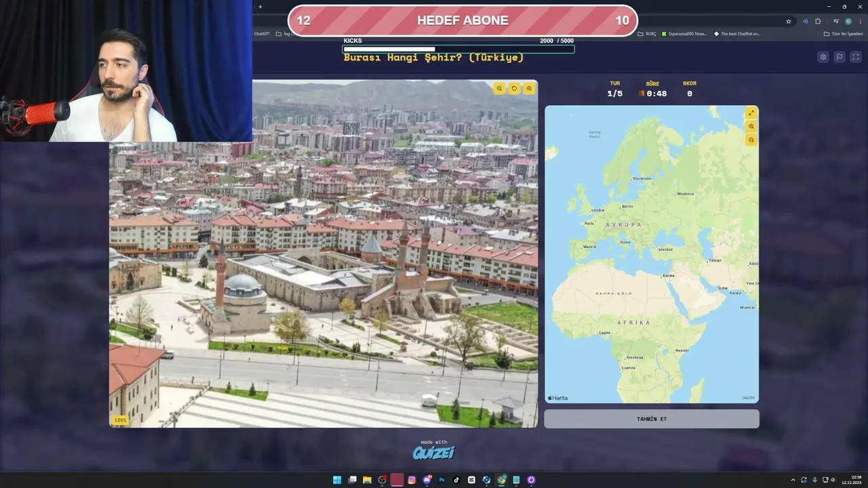Image resolution: width=868 pixels, height=488 pixels.
Task: Click the flag report icon
Action: [x=840, y=57]
